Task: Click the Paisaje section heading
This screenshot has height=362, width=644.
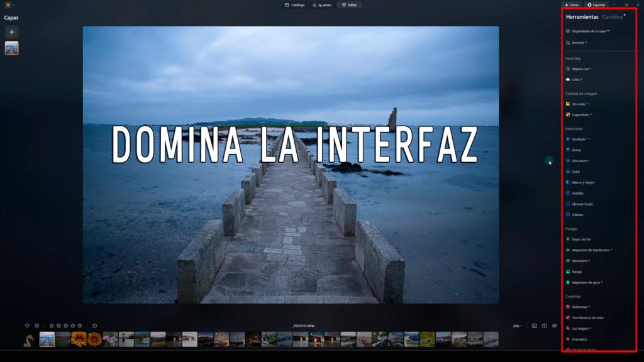Action: coord(571,229)
